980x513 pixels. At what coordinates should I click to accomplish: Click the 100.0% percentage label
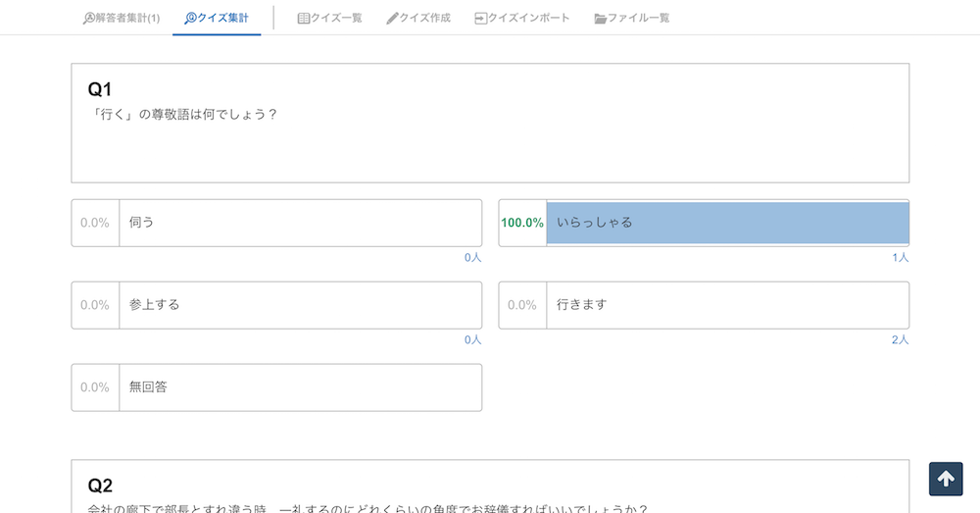point(522,223)
